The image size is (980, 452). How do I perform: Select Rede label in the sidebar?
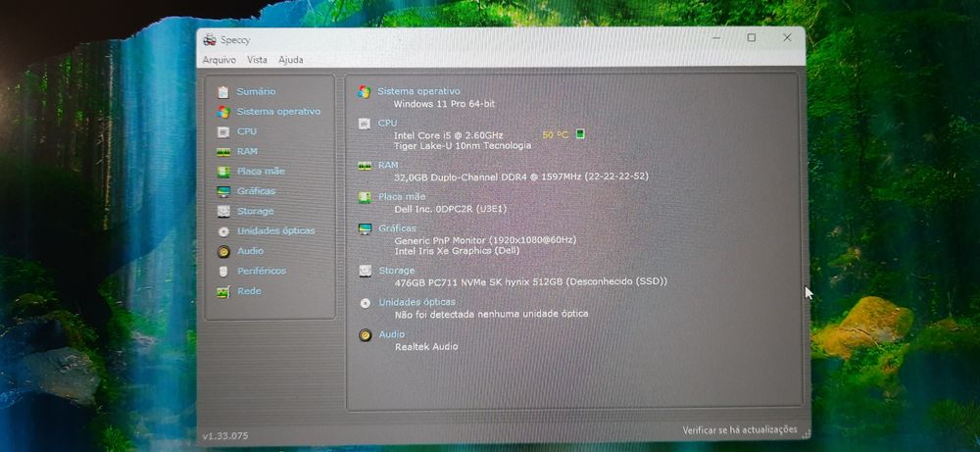tap(249, 290)
